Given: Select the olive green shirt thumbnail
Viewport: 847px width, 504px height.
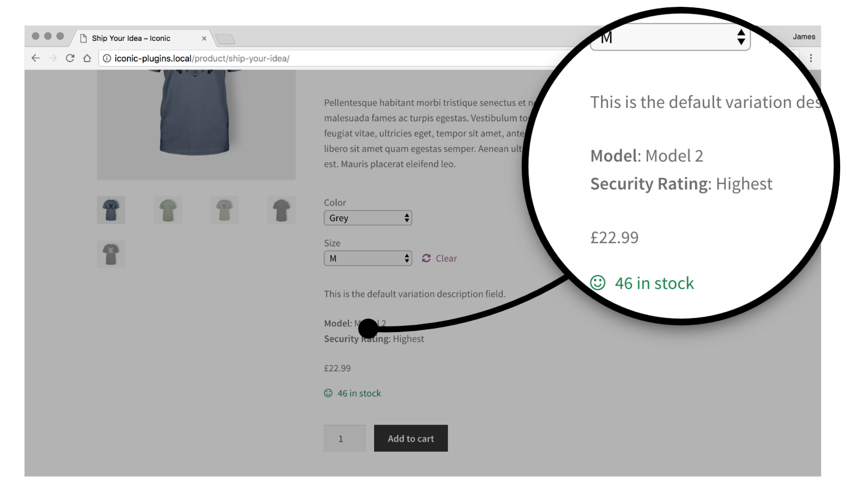Looking at the screenshot, I should click(167, 210).
